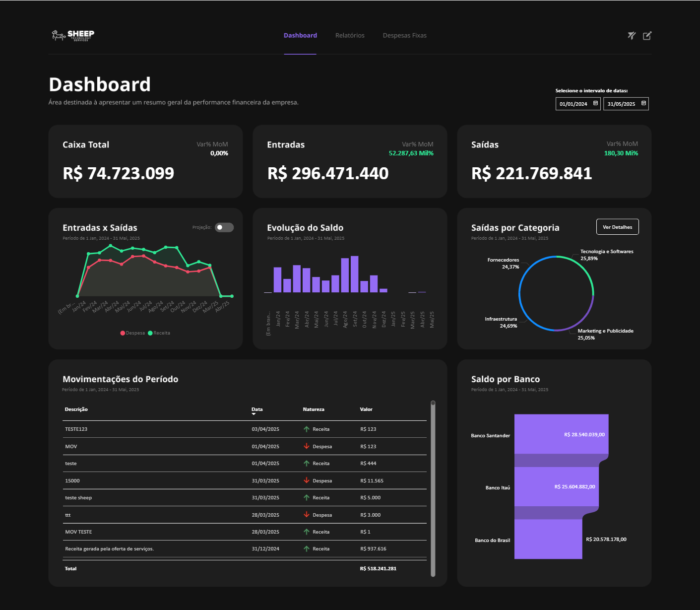Open the Despesas Fixas tab
The height and width of the screenshot is (610, 700).
[404, 36]
